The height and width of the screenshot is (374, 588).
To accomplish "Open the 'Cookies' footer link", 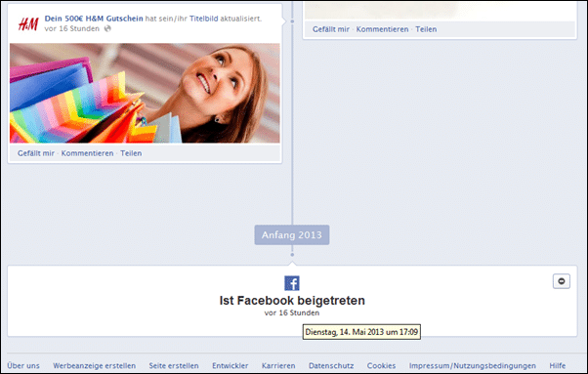I will [x=381, y=366].
